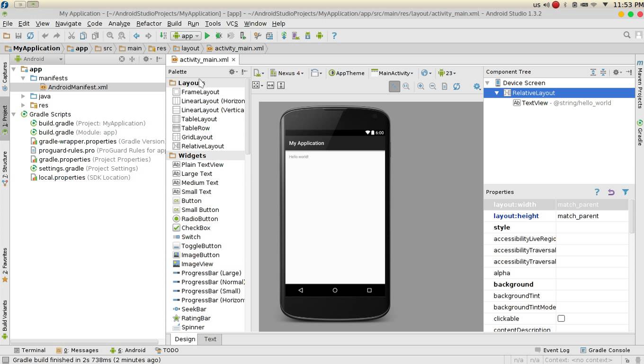Open the Refactor menu
644x364 pixels.
(149, 23)
